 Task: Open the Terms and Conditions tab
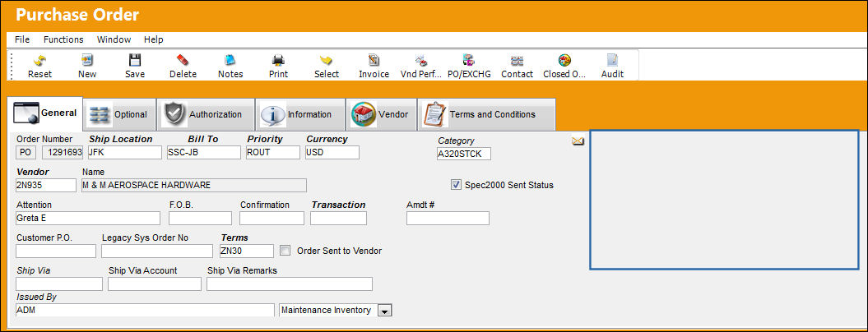tap(486, 114)
